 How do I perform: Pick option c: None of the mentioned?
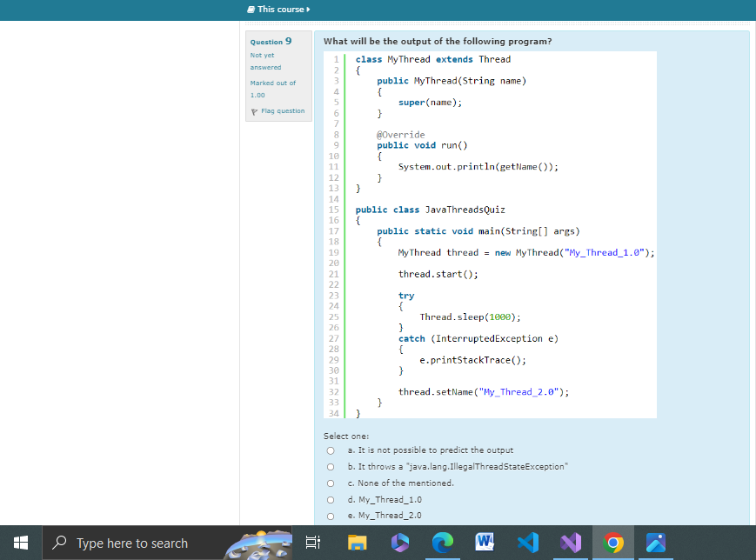[x=331, y=483]
